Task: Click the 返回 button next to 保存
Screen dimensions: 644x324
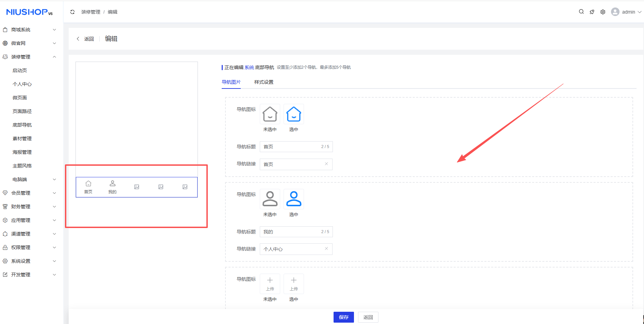Action: point(368,317)
